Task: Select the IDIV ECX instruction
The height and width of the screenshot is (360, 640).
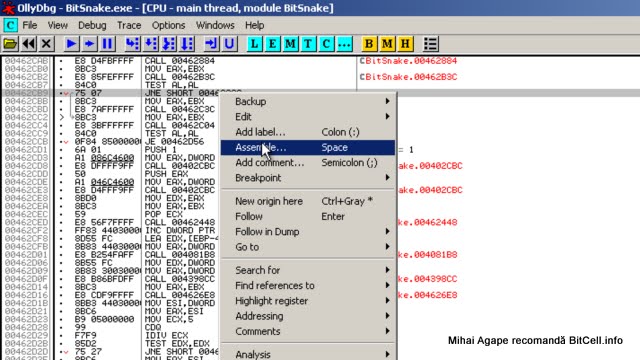Action: click(x=166, y=336)
